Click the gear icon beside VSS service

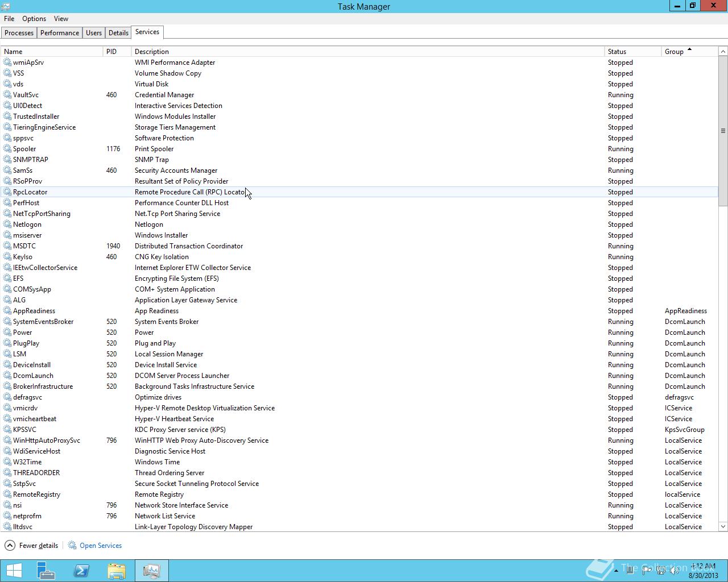pyautogui.click(x=7, y=73)
